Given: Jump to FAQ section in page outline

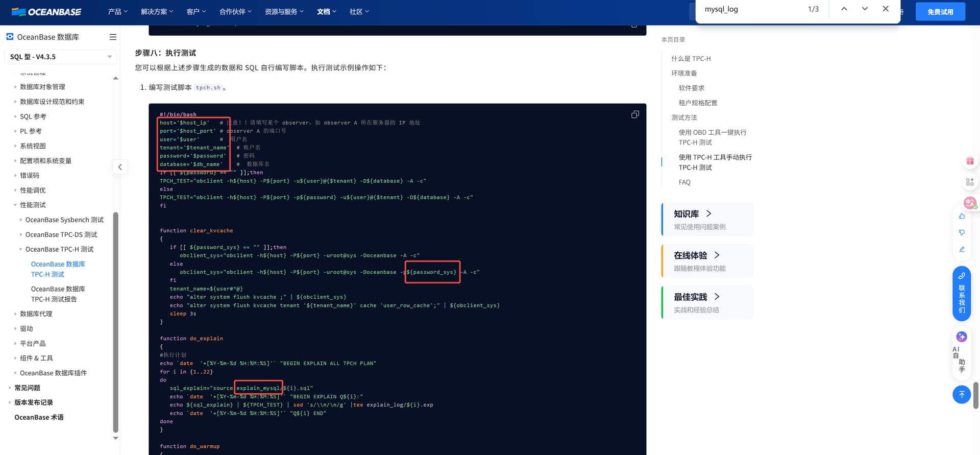Looking at the screenshot, I should click(684, 182).
